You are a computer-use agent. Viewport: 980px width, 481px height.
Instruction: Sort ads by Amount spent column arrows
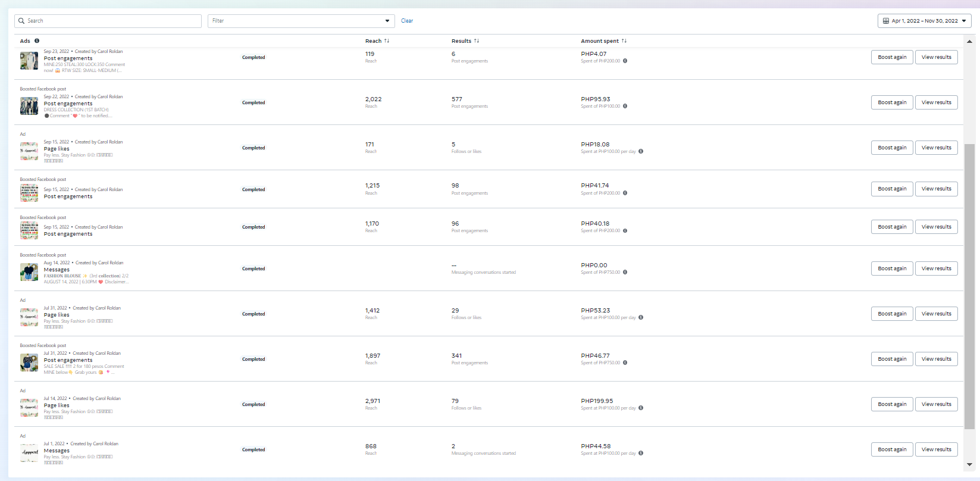pos(624,41)
